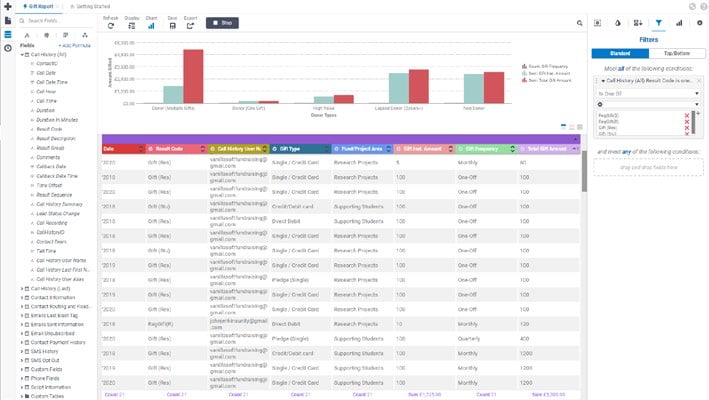Screen dimensions: 709x400
Task: Remove the third filter value with red X
Action: pyautogui.click(x=687, y=128)
